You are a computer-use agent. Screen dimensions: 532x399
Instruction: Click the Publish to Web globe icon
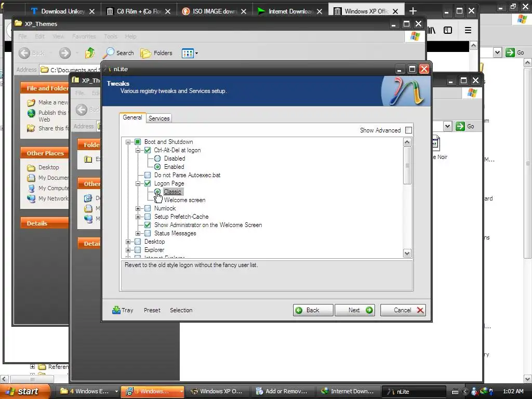tap(31, 113)
